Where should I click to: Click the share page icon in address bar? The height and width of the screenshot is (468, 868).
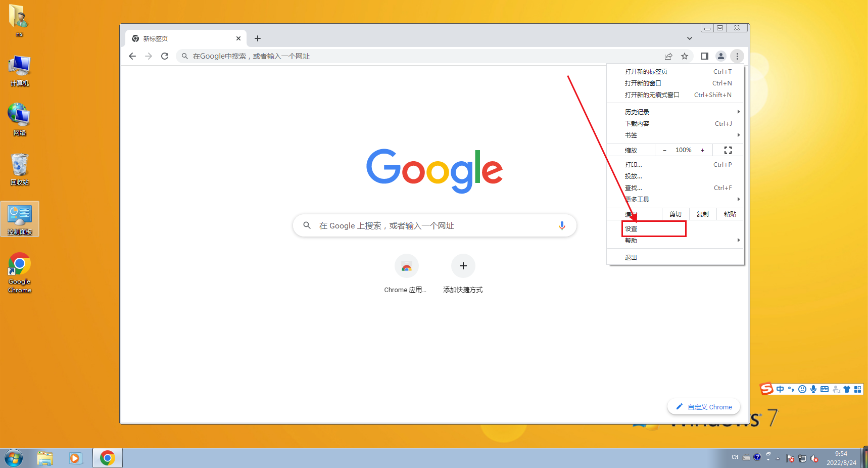click(x=668, y=56)
